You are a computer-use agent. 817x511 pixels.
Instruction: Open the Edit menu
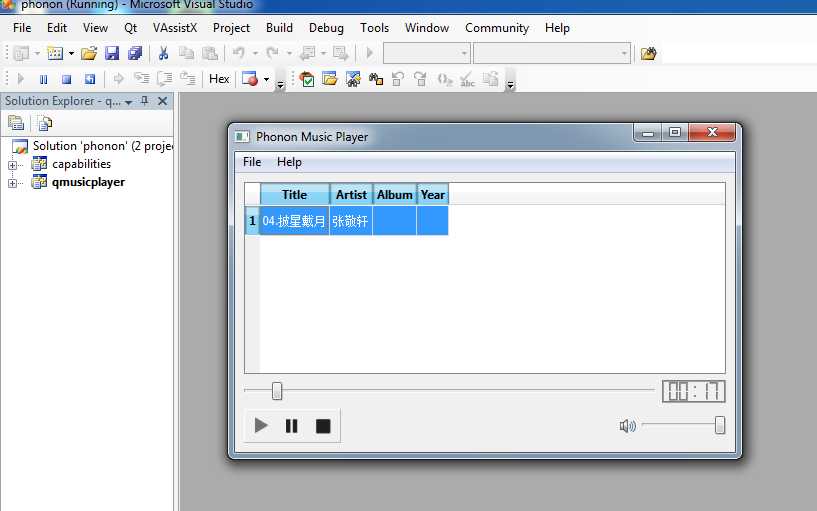(x=57, y=28)
